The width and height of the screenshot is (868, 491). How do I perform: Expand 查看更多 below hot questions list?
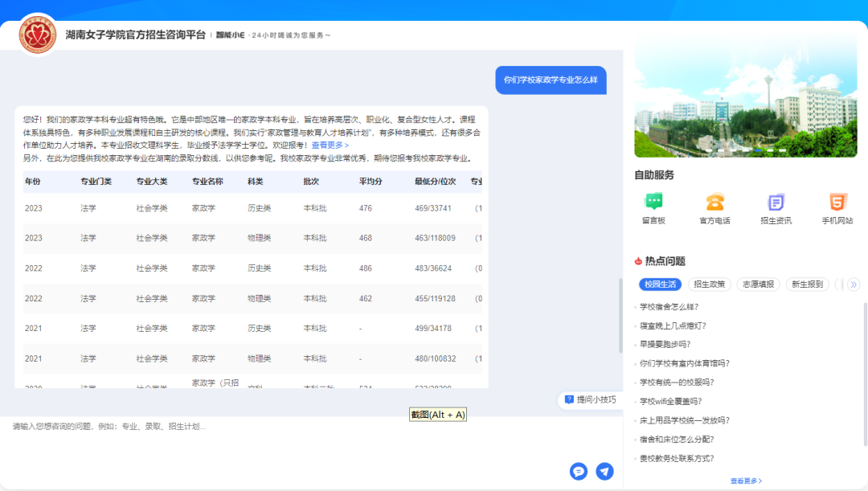click(746, 481)
